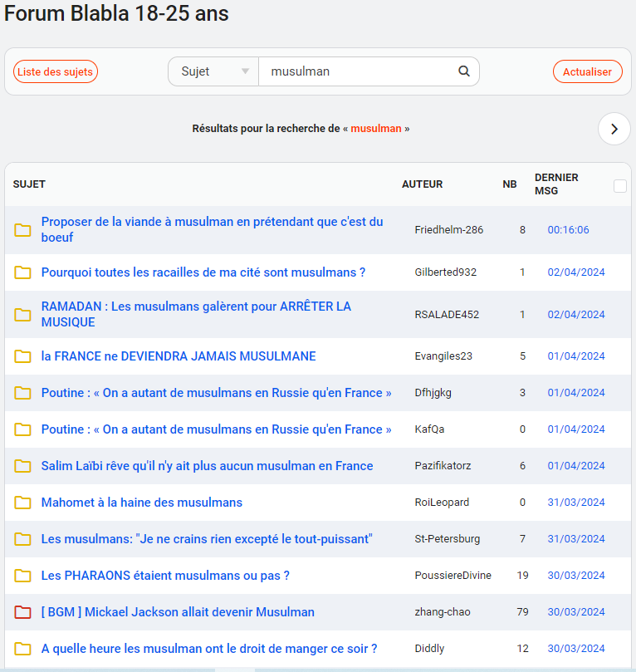Click folder icon beside Salim Laïbi topic
The width and height of the screenshot is (636, 672).
coord(23,466)
